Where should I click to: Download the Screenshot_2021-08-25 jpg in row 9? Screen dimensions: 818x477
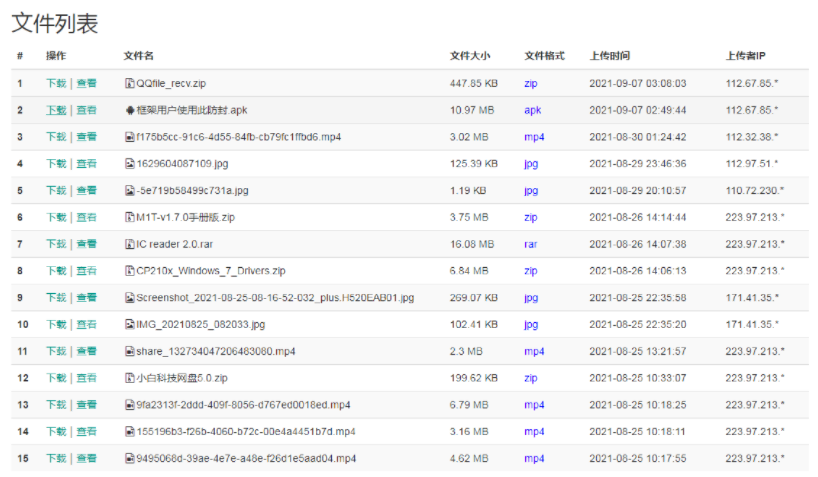(x=56, y=297)
